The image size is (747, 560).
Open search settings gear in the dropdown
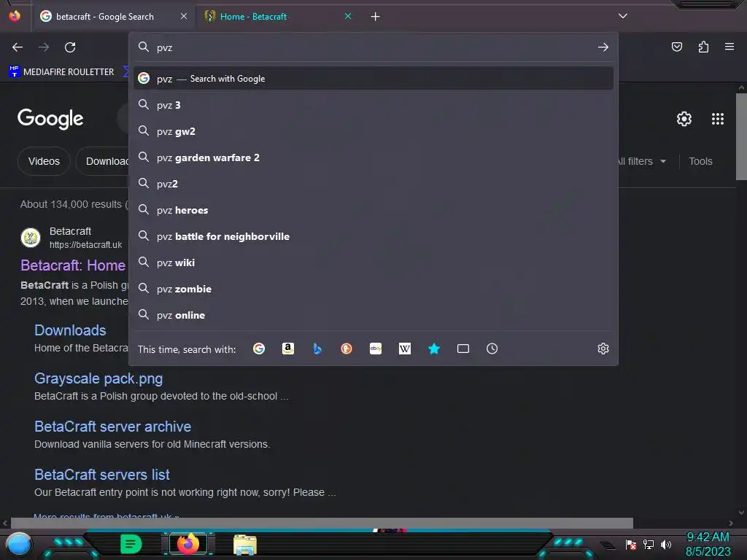point(603,349)
